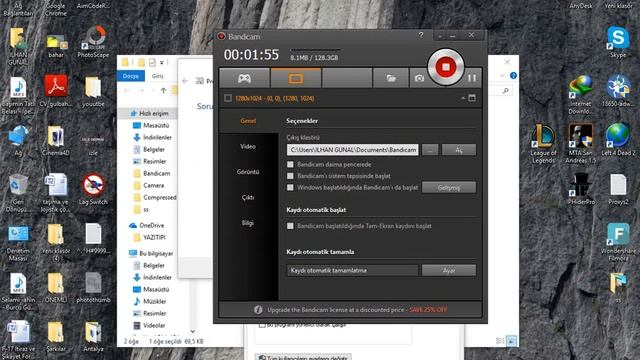Open Internet Download Manager desktop icon
Image resolution: width=640 pixels, height=360 pixels.
[580, 95]
